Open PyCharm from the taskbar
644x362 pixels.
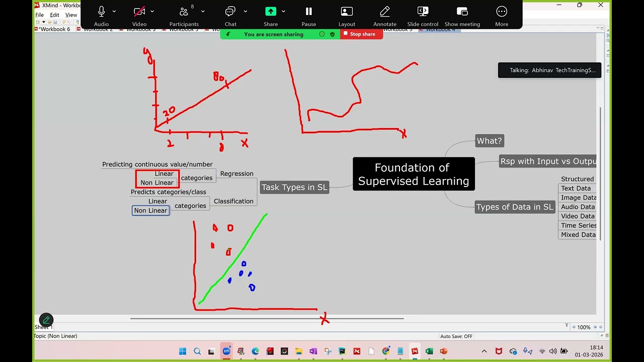point(342,351)
